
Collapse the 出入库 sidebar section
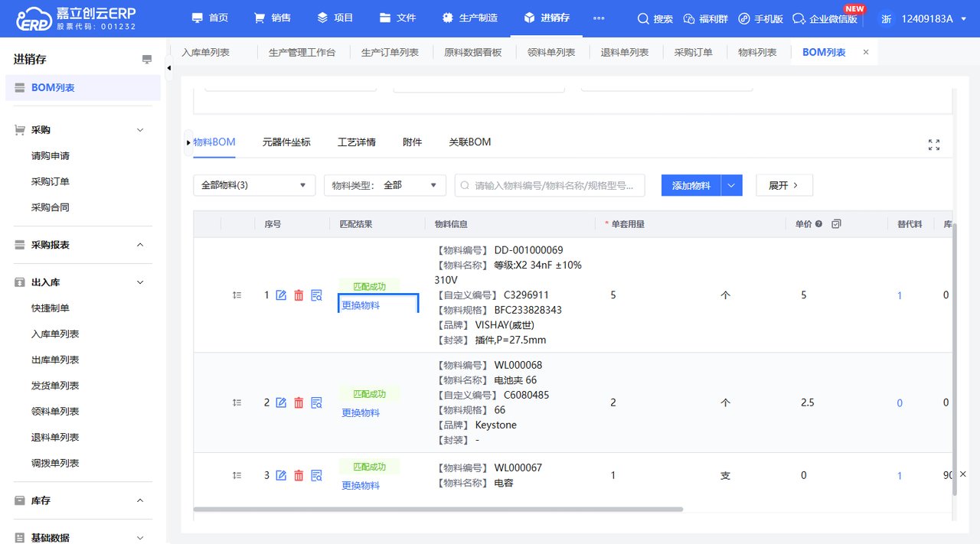pos(140,282)
